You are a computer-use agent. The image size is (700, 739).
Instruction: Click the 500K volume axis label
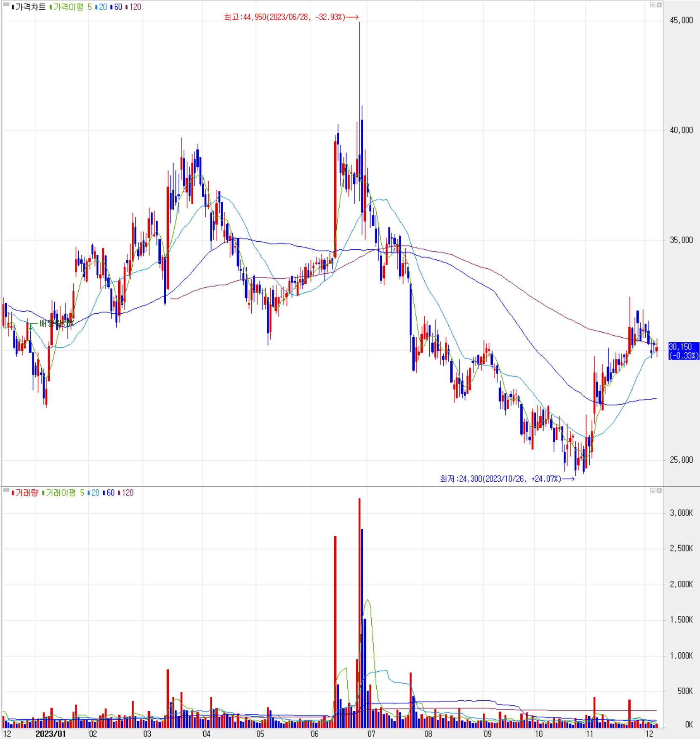[x=685, y=691]
